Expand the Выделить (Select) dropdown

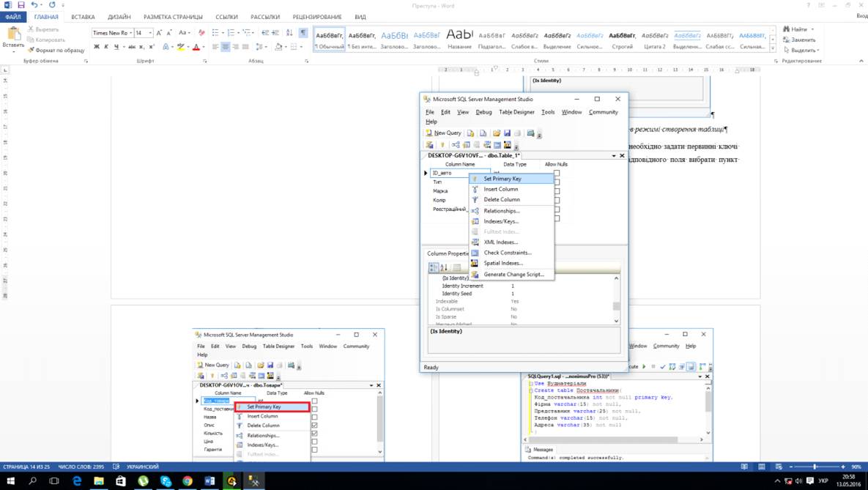click(x=804, y=51)
